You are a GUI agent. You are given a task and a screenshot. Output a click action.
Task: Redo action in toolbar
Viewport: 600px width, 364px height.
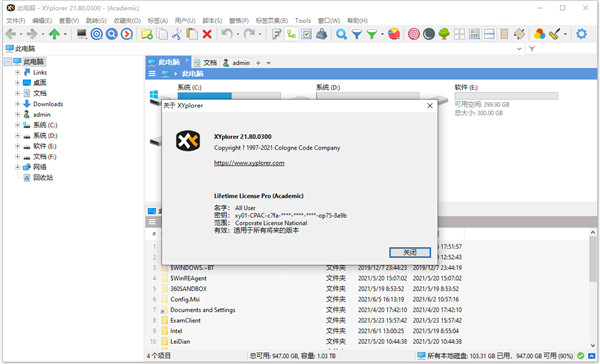[x=249, y=34]
